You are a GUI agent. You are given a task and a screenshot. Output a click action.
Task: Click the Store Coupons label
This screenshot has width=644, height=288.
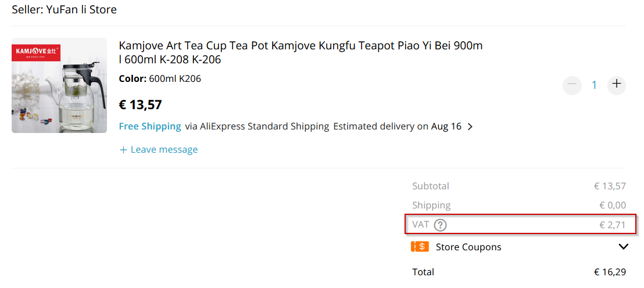(468, 247)
